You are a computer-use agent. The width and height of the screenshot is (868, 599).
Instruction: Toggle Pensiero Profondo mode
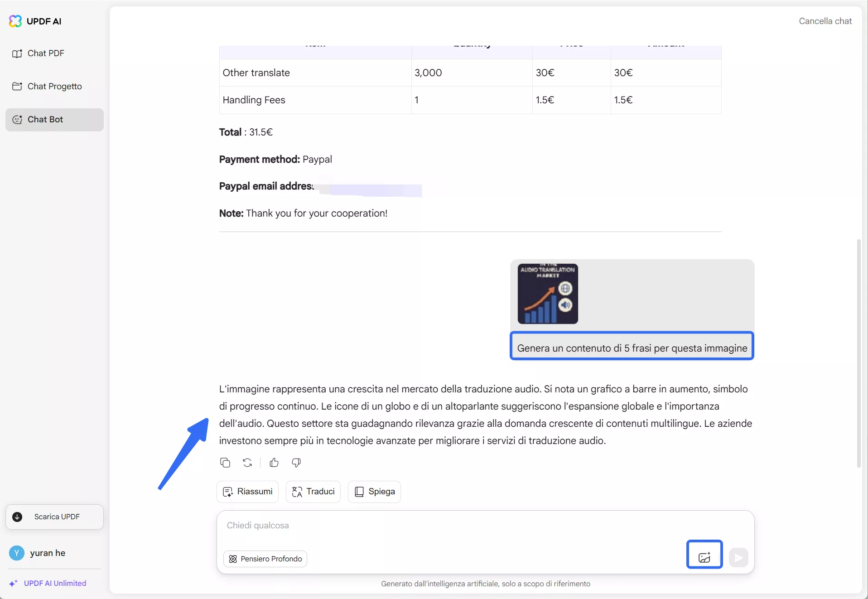[265, 559]
